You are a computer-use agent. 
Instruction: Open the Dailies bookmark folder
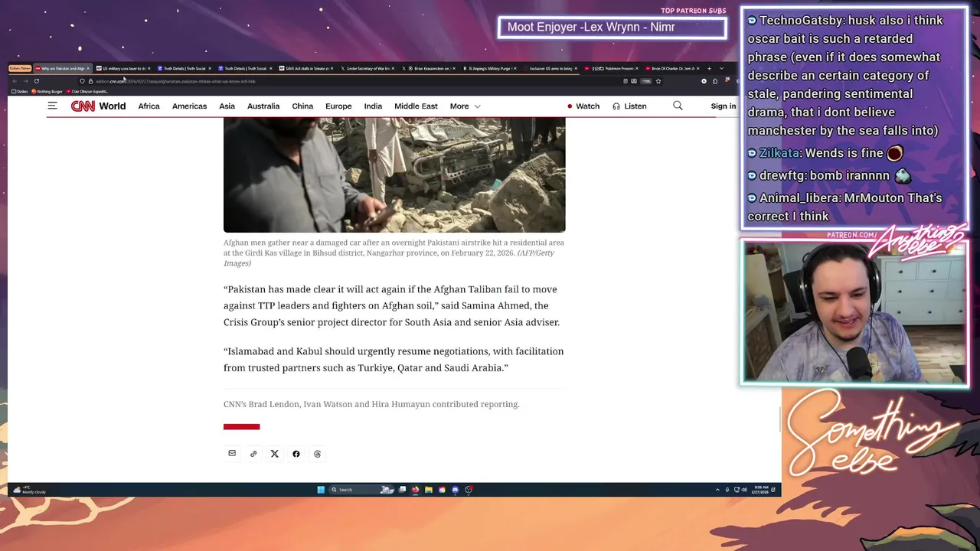pyautogui.click(x=19, y=91)
